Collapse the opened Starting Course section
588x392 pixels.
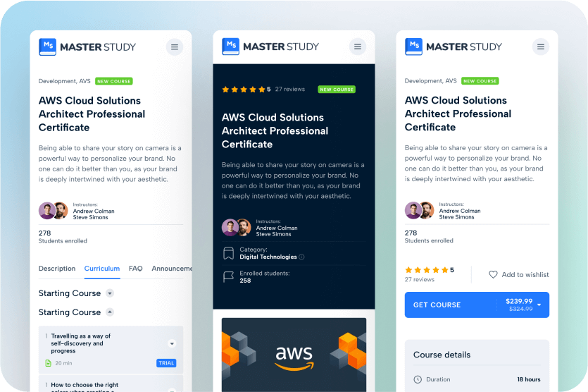tap(110, 312)
